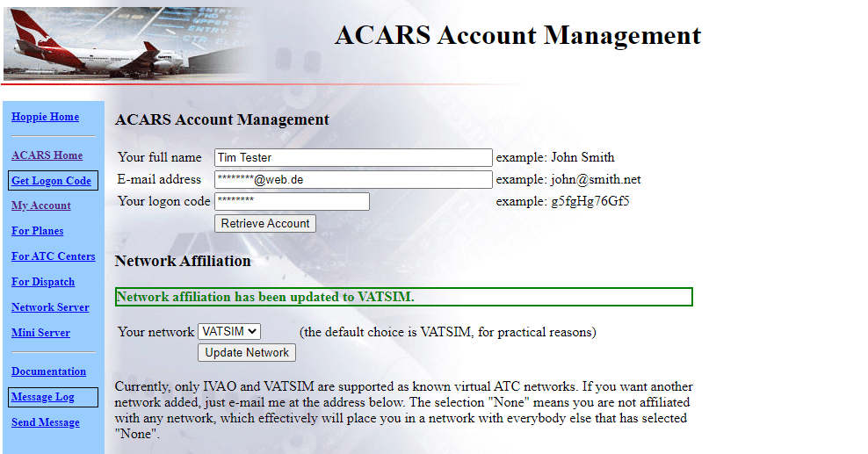Click the green network affiliation updated message

[x=403, y=297]
